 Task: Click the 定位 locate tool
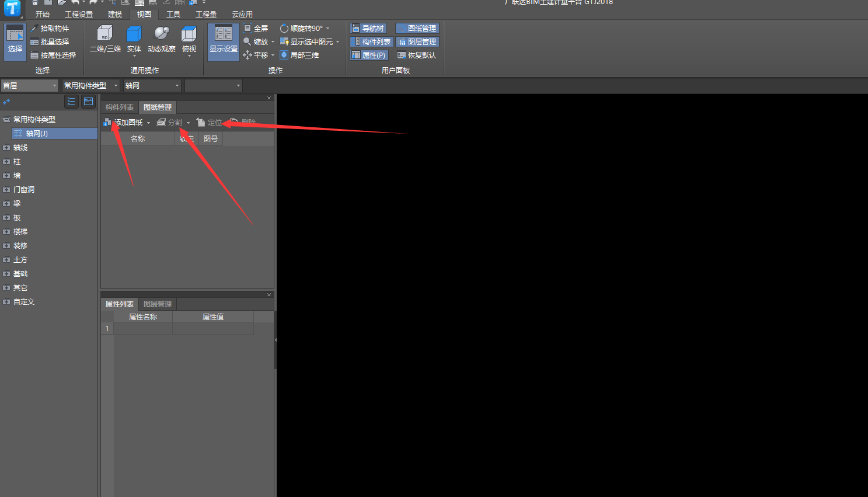tap(210, 122)
